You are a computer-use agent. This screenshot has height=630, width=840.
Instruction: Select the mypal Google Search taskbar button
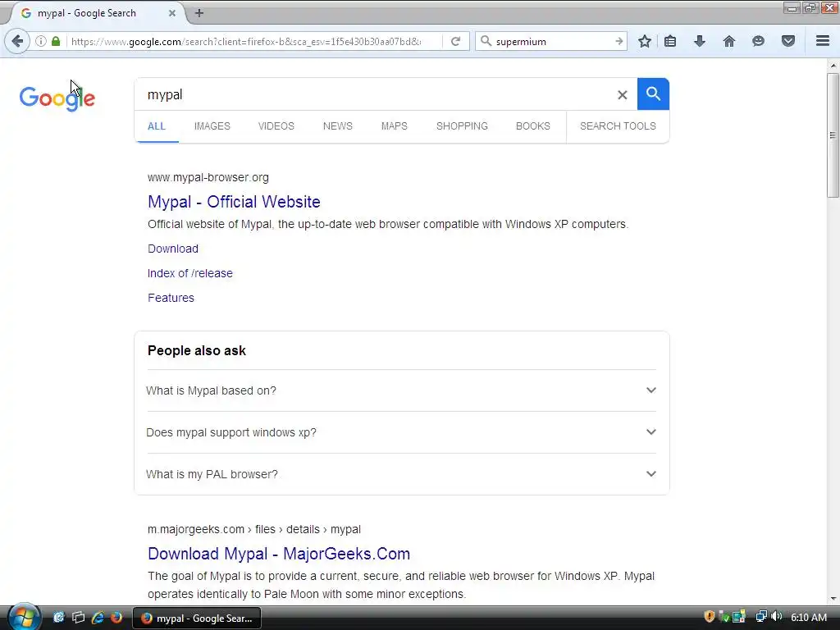(x=197, y=619)
